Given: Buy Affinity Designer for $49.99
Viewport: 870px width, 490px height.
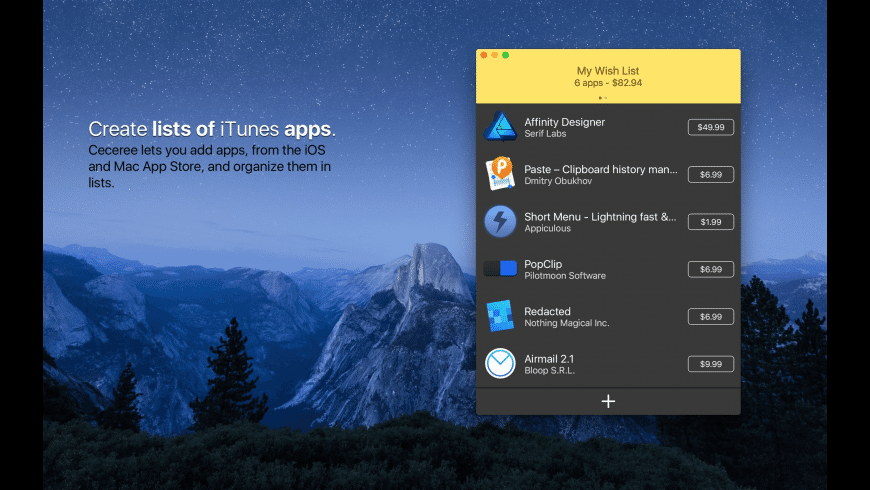Looking at the screenshot, I should (711, 127).
